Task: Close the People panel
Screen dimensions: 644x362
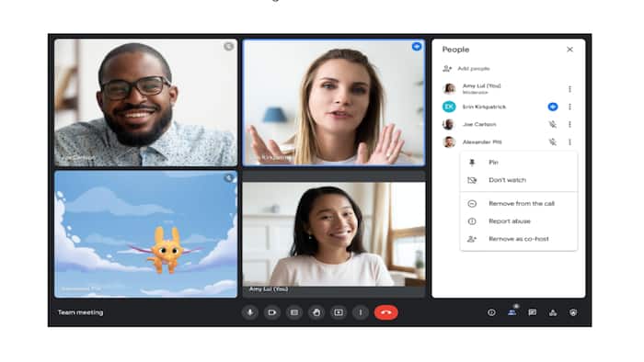Action: [x=569, y=50]
